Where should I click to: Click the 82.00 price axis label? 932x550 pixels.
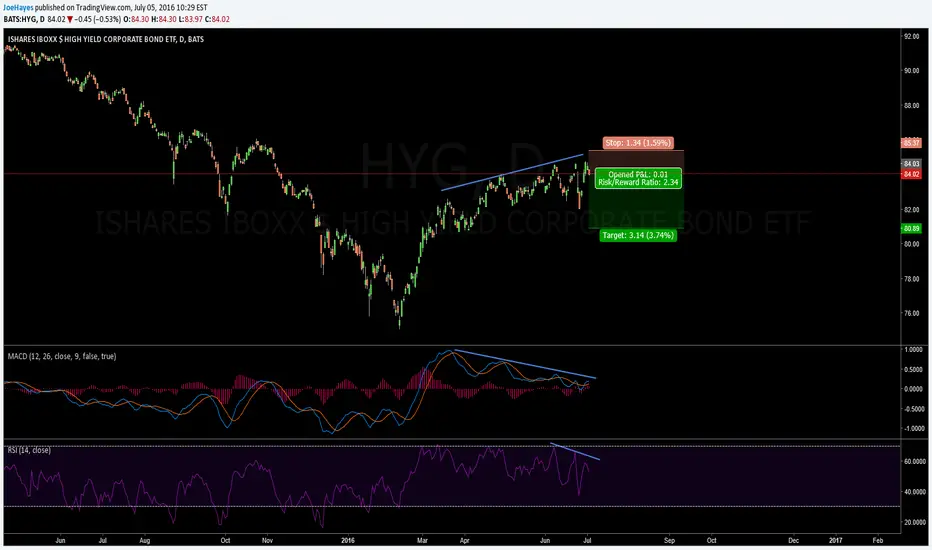pos(912,209)
